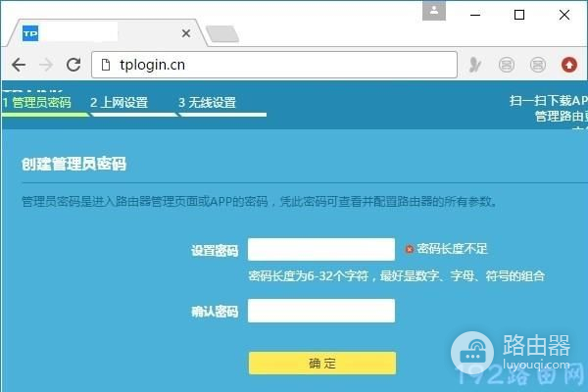This screenshot has width=588, height=392.
Task: Click the forward navigation arrow
Action: 46,65
